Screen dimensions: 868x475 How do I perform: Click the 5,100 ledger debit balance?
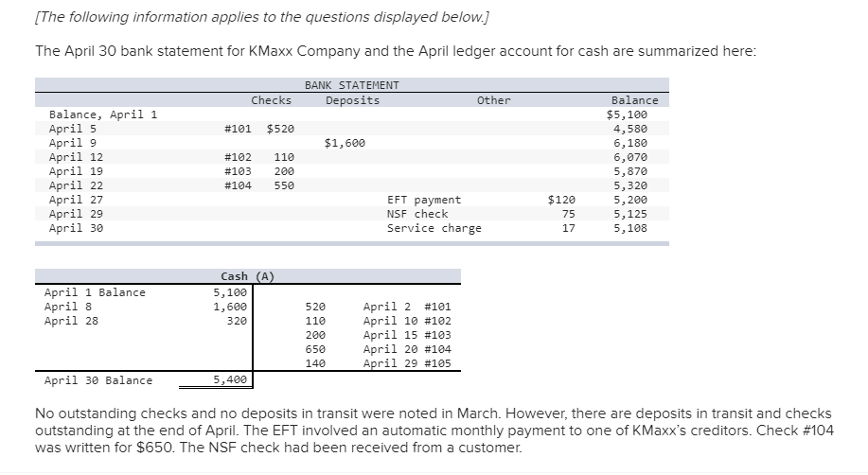pyautogui.click(x=230, y=292)
